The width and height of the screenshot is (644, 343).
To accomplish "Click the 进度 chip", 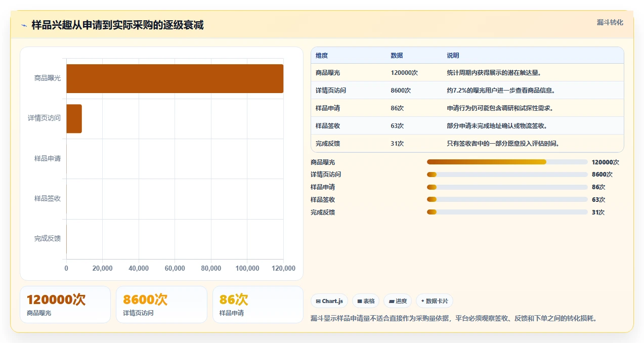I will 398,301.
